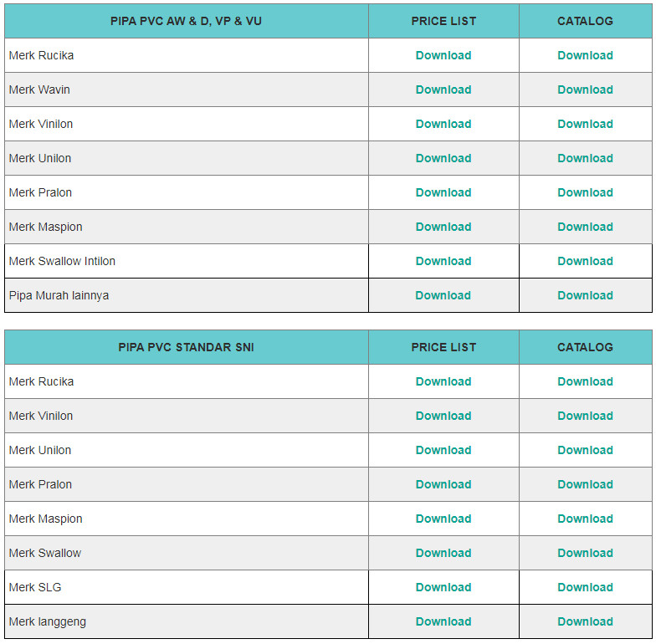Click the PIPA PVC STANDAR SNI header
This screenshot has width=656, height=644.
[x=186, y=347]
